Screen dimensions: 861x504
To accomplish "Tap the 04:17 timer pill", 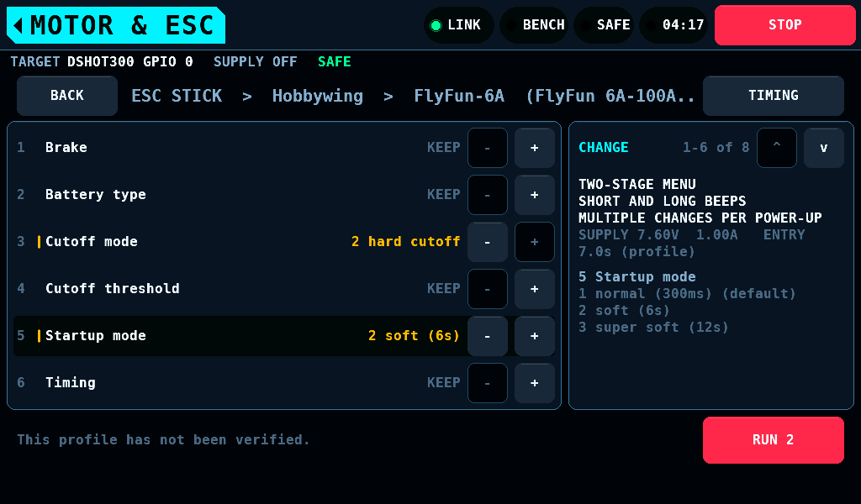I will (673, 25).
